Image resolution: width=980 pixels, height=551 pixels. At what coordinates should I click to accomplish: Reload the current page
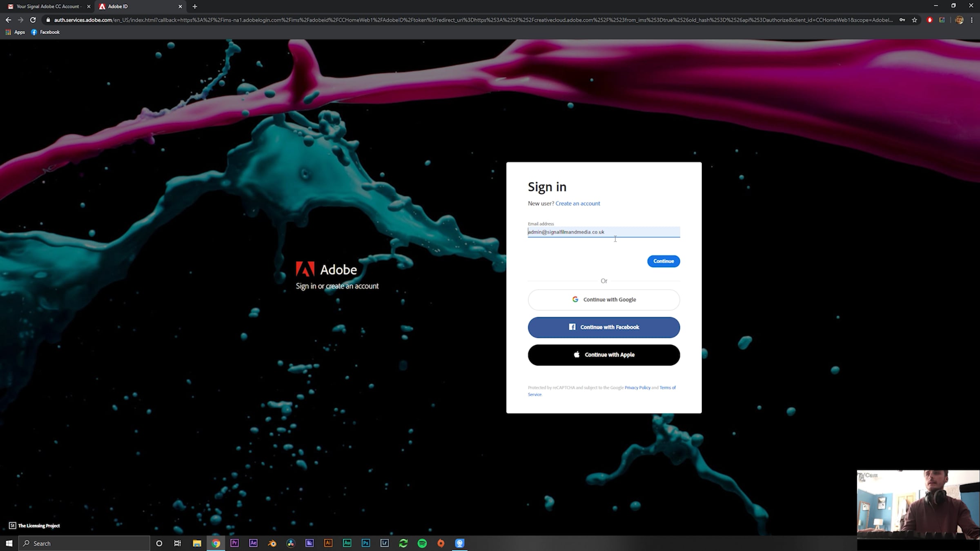click(x=33, y=20)
